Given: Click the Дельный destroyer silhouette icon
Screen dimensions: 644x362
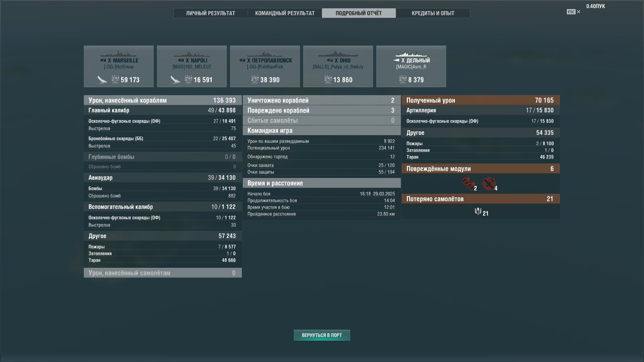Looking at the screenshot, I should pyautogui.click(x=411, y=54).
